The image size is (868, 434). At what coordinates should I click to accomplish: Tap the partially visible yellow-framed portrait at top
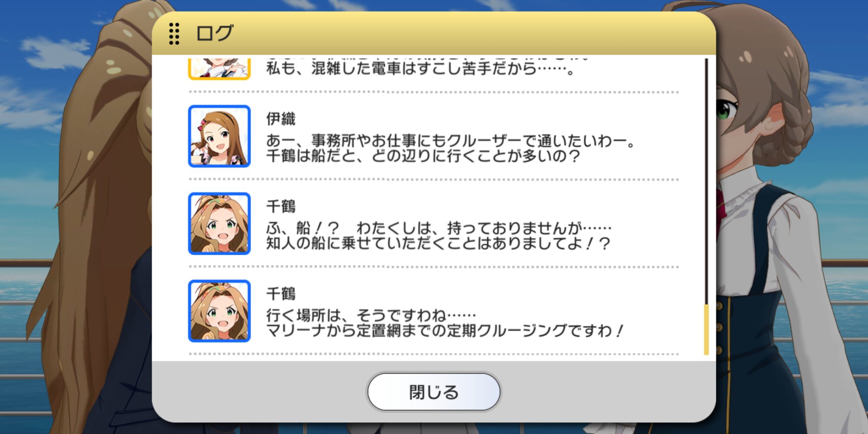tap(219, 69)
